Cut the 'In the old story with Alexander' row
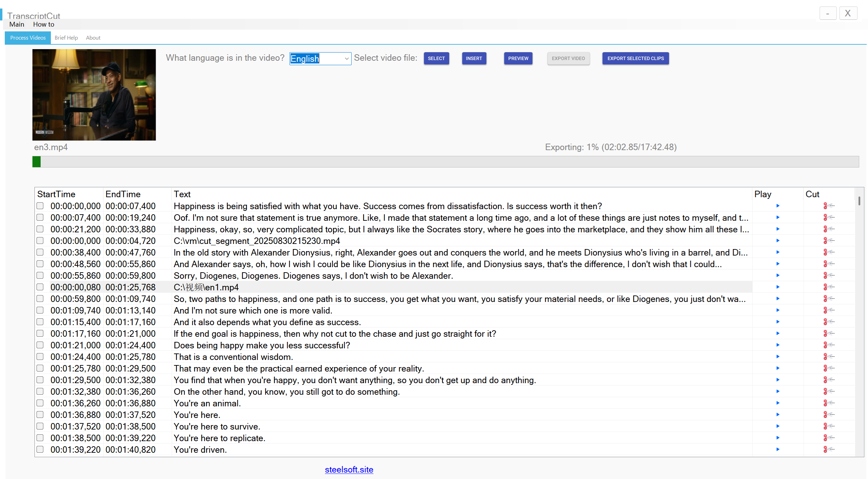Viewport: 868px width, 479px height. tap(829, 252)
